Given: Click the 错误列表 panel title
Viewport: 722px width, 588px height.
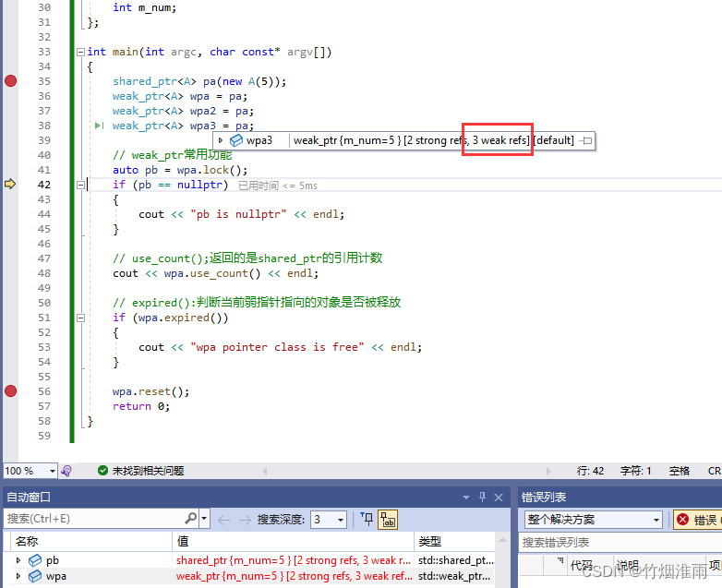Looking at the screenshot, I should coord(544,498).
